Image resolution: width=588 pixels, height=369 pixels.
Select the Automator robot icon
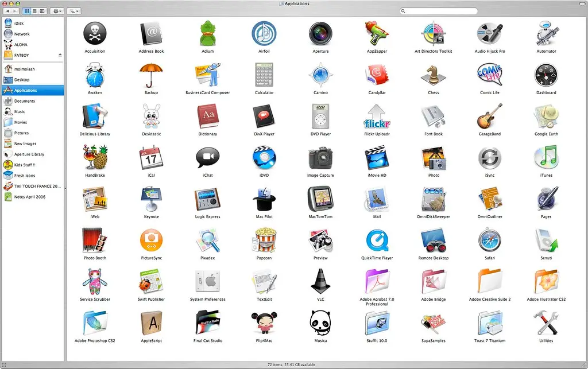(x=547, y=34)
